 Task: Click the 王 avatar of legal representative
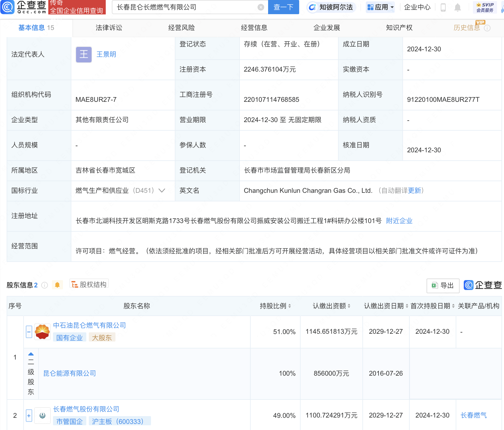[x=84, y=54]
